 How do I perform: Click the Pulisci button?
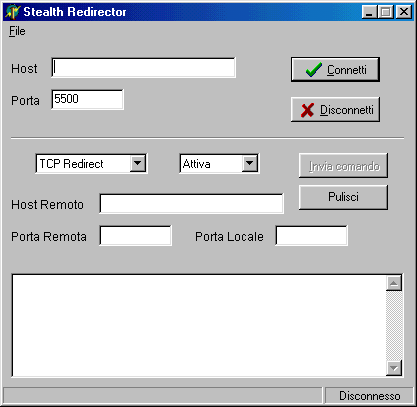(343, 197)
